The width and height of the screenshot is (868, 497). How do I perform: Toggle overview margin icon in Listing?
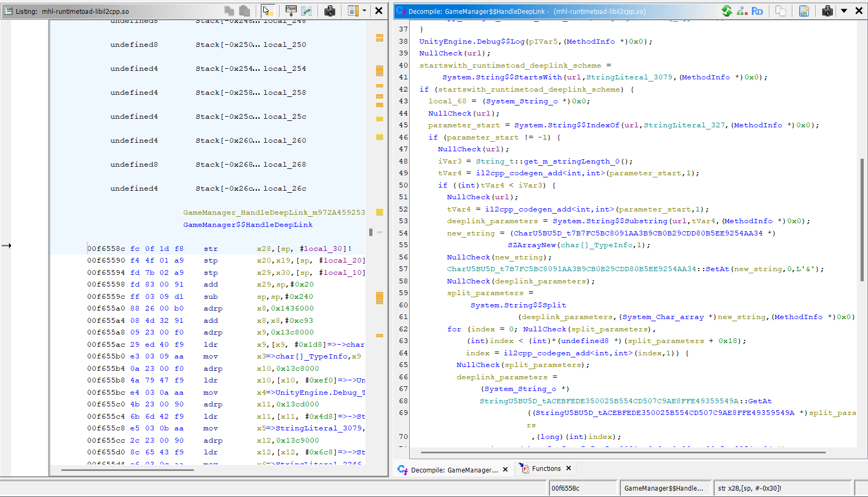tap(353, 11)
